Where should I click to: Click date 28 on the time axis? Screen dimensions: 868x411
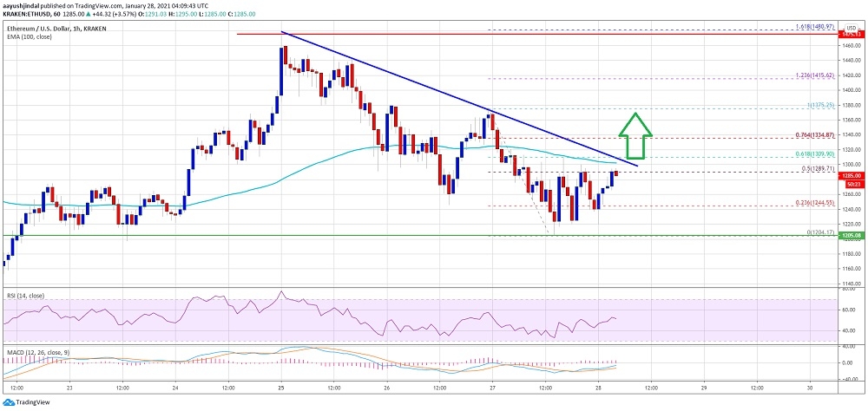[x=598, y=389]
